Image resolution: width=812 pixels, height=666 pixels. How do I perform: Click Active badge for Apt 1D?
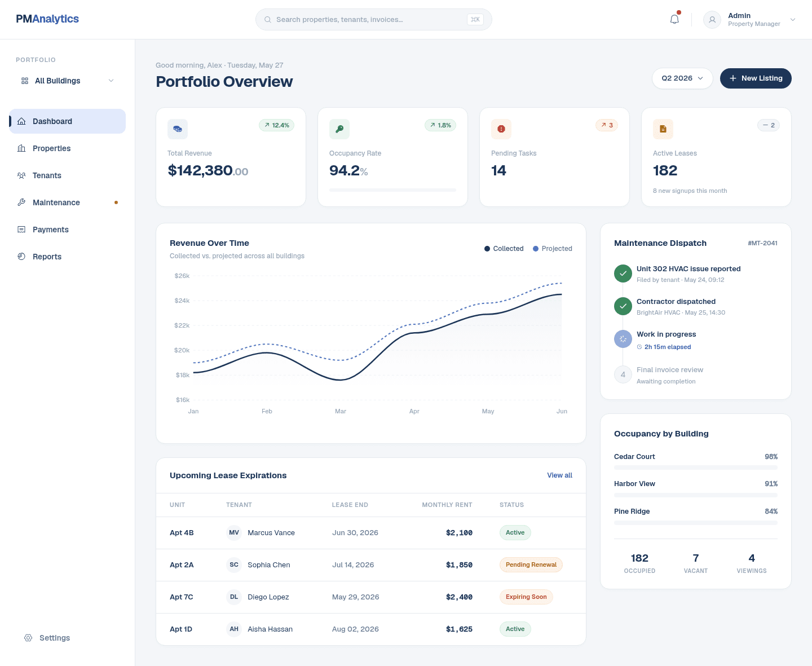pyautogui.click(x=515, y=629)
